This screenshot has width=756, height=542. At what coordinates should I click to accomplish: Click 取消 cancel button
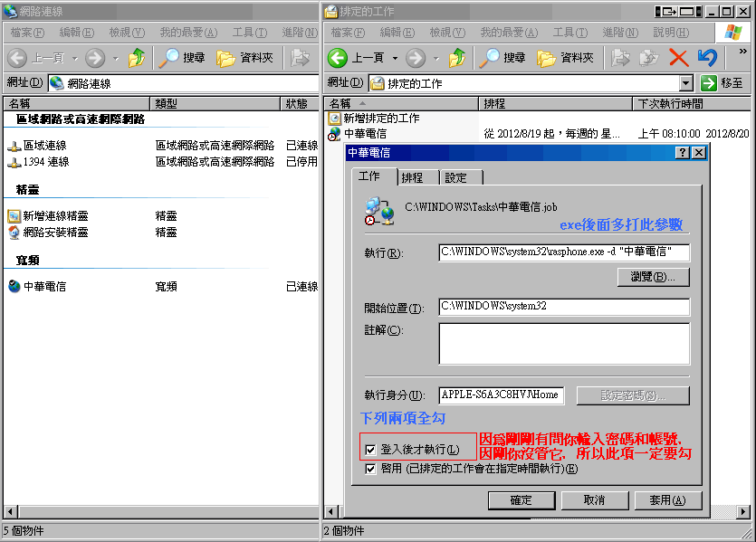click(x=595, y=500)
